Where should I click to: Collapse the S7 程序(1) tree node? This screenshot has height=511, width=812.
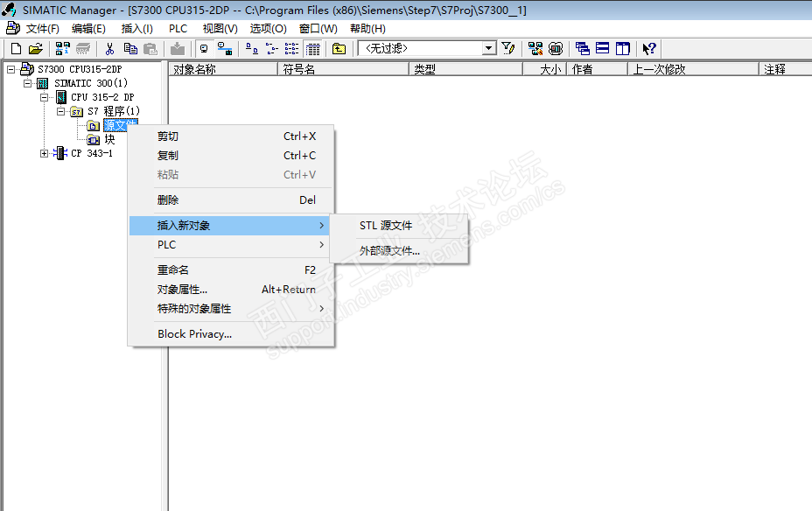coord(60,111)
